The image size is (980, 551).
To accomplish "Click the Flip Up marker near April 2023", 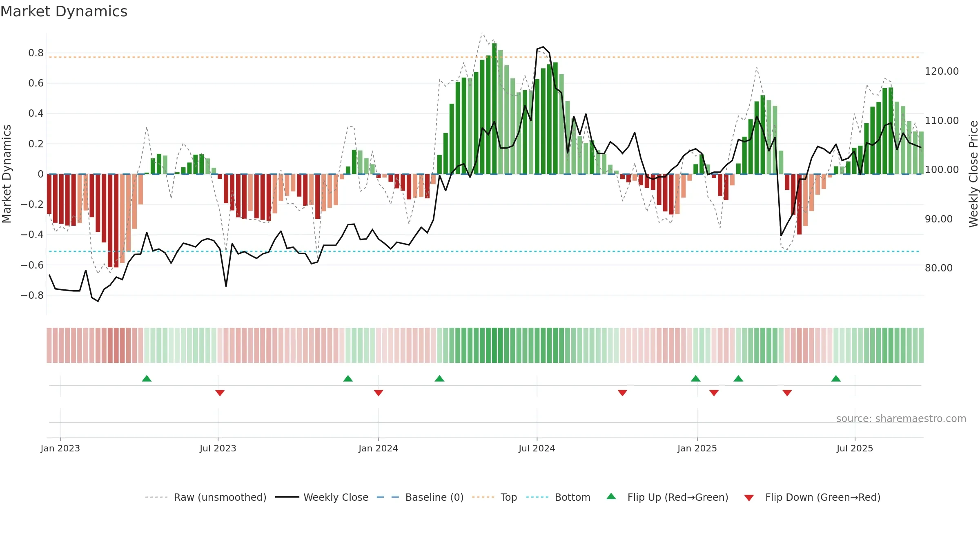I will [147, 378].
